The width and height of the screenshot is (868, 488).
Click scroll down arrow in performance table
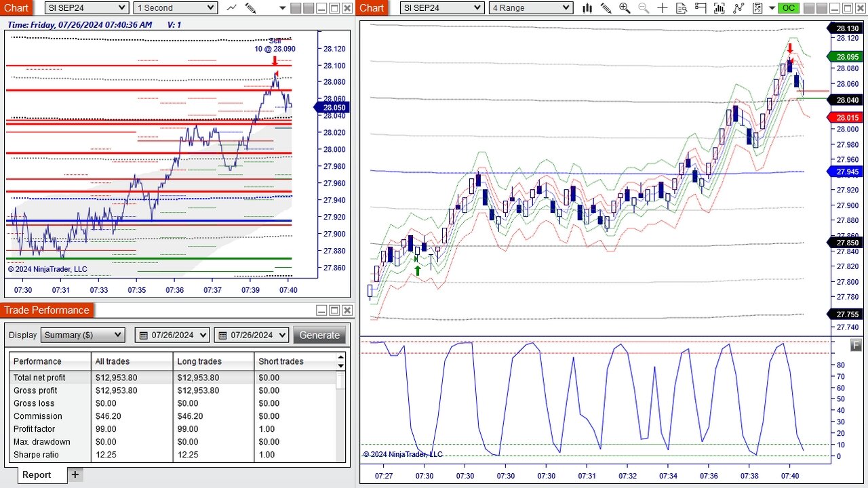(x=341, y=366)
